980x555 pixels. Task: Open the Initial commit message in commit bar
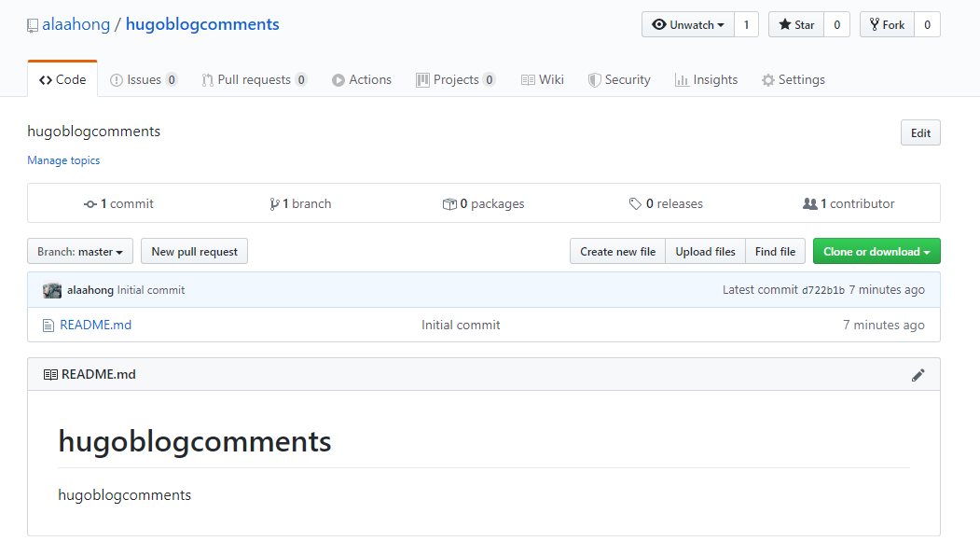tap(151, 290)
